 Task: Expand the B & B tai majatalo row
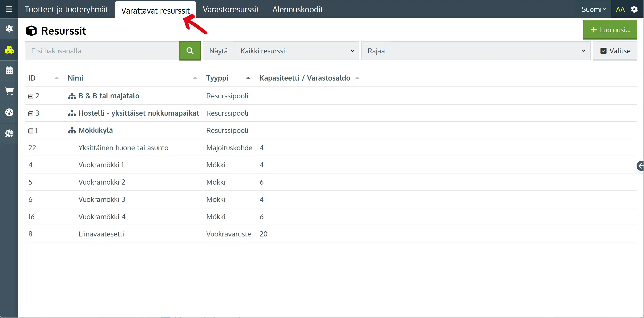pyautogui.click(x=31, y=96)
